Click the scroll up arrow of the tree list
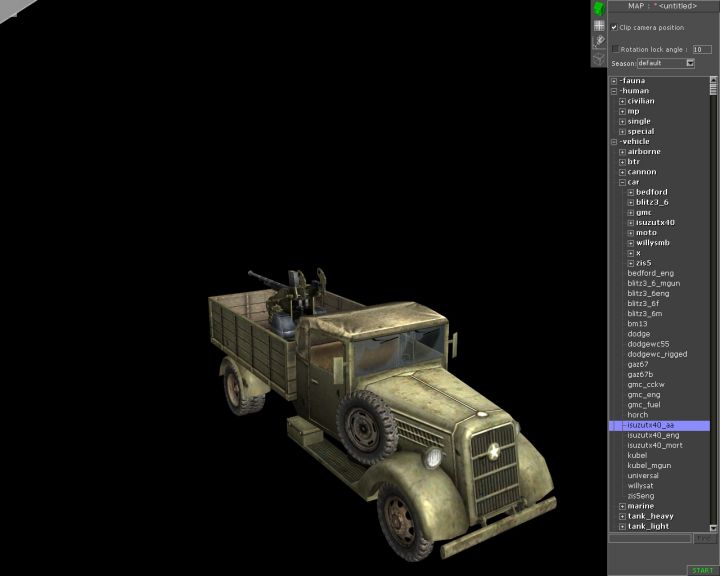The height and width of the screenshot is (576, 720). pos(714,80)
